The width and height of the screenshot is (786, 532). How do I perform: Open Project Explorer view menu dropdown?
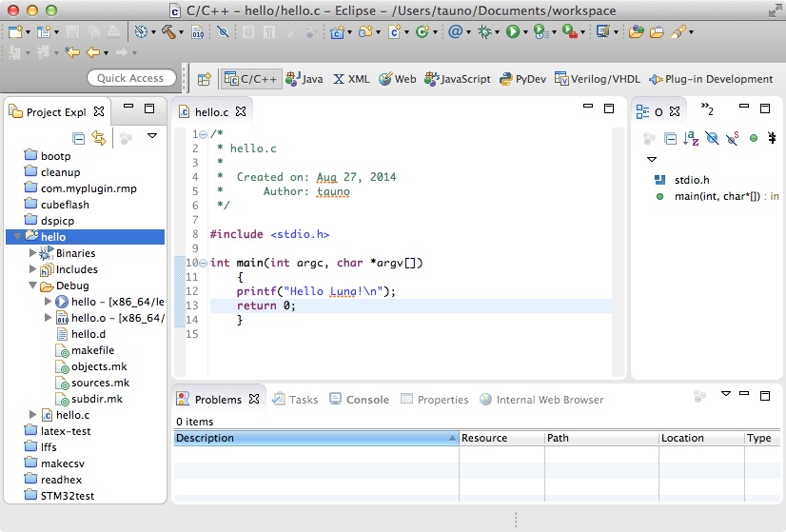click(152, 137)
